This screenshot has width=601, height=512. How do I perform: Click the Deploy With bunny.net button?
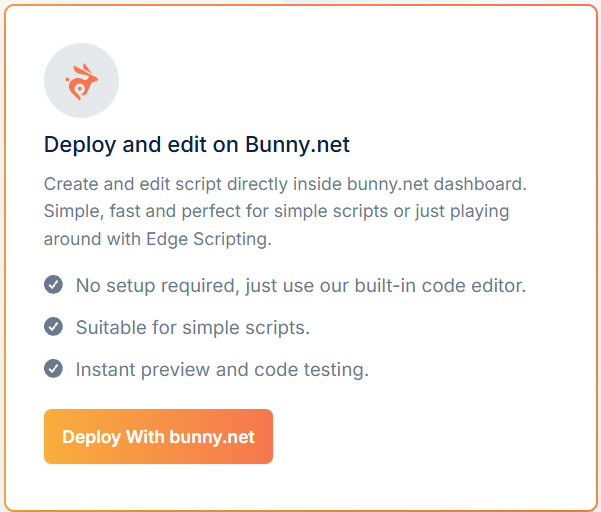pyautogui.click(x=158, y=437)
